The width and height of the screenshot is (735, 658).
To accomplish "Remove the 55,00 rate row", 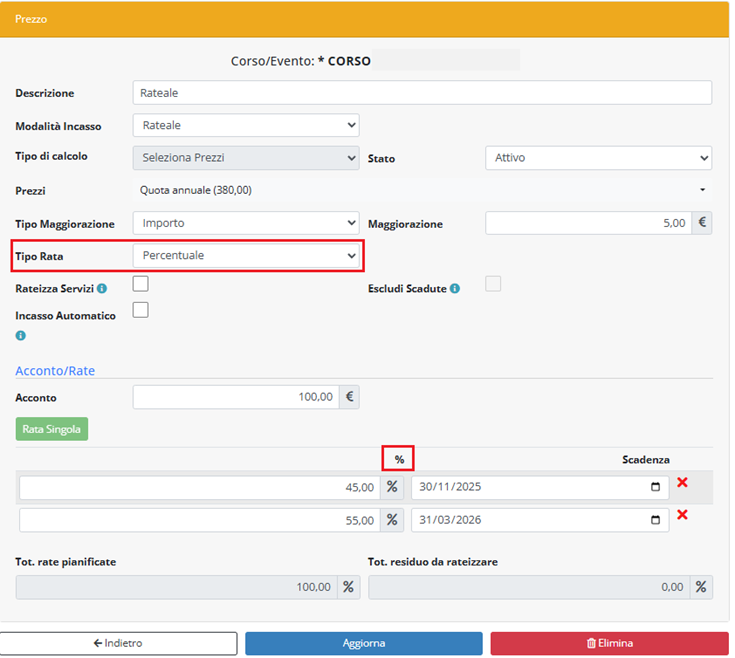I will [682, 515].
